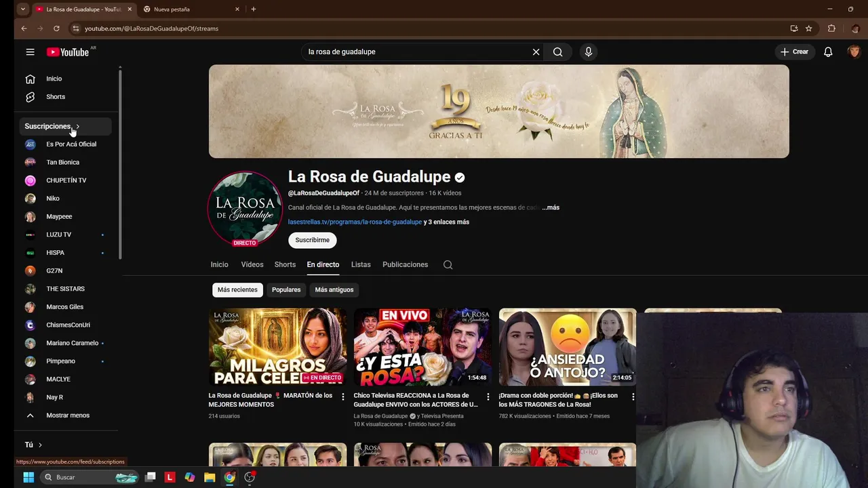Click the YouTube logo
This screenshot has height=488, width=868.
tap(68, 52)
